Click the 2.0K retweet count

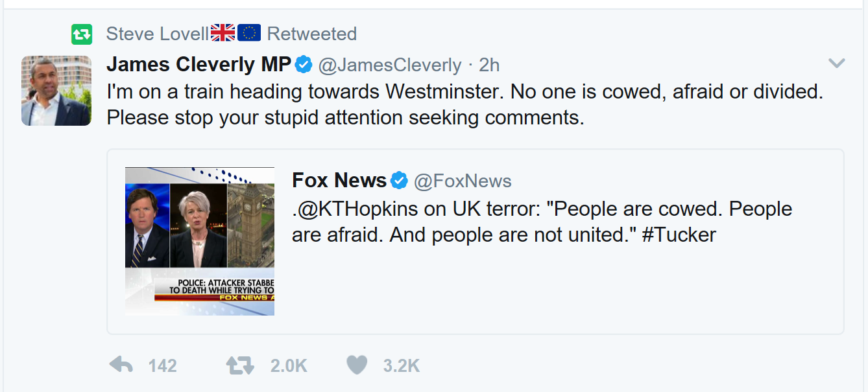click(289, 366)
